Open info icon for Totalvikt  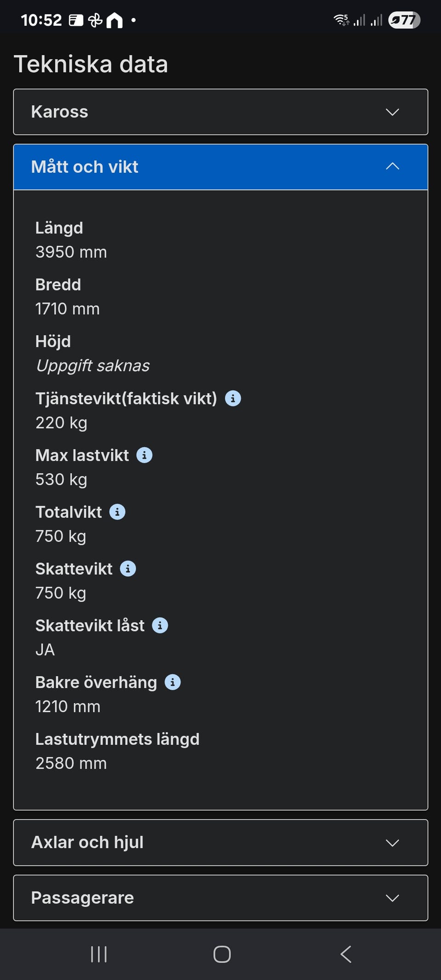pos(117,512)
